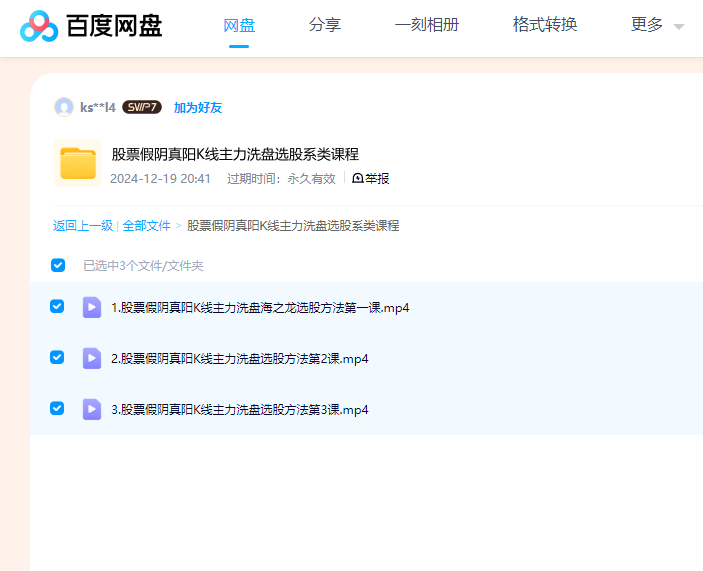Open file 1.股票假阴真阳K线主力洗盘海之龙选股方法第一课.mp4
703x571 pixels.
[x=260, y=307]
